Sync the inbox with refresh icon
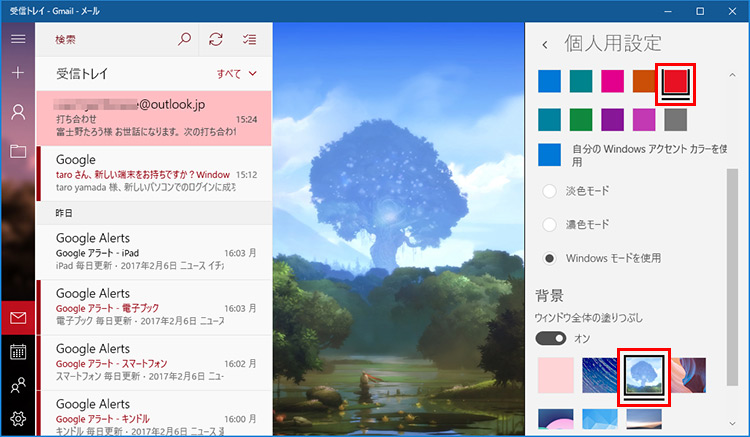This screenshot has width=750, height=437. click(216, 39)
